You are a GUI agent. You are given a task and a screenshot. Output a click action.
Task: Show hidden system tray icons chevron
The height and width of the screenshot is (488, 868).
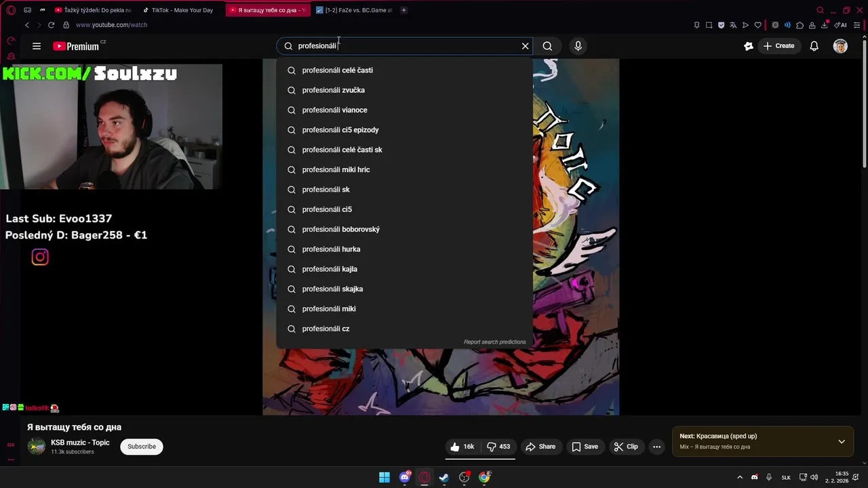740,478
